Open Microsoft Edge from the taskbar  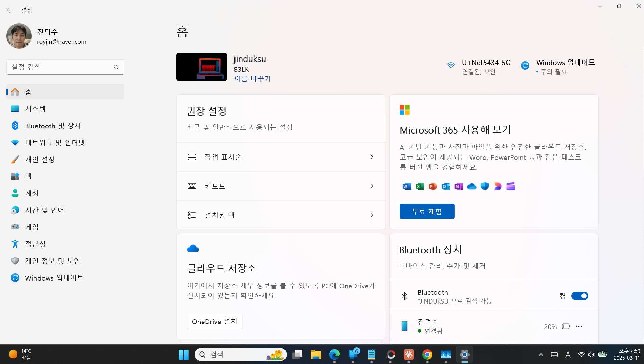tap(333, 354)
